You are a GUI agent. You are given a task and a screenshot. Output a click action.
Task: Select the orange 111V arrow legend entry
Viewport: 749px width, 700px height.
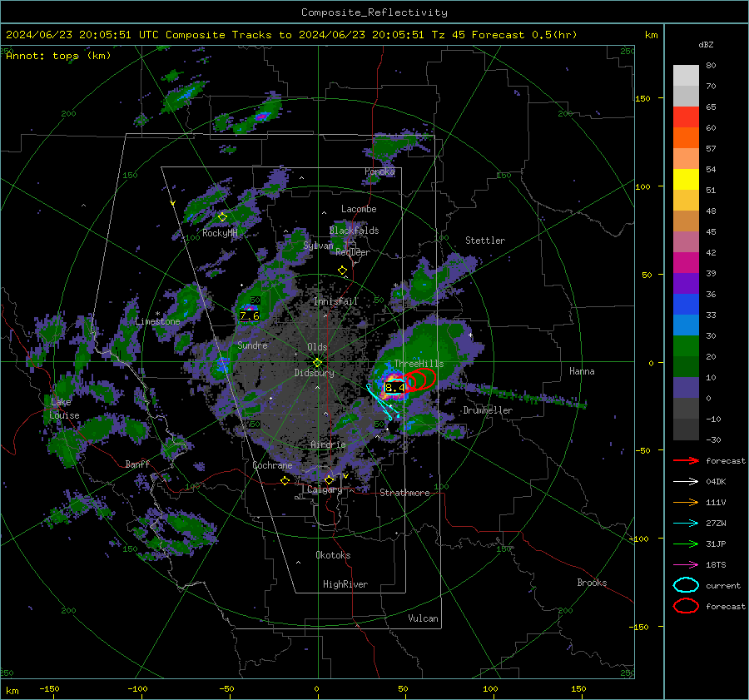point(686,502)
